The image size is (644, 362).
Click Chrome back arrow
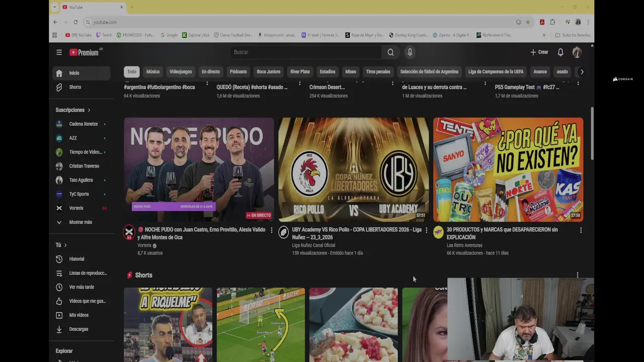[x=55, y=22]
